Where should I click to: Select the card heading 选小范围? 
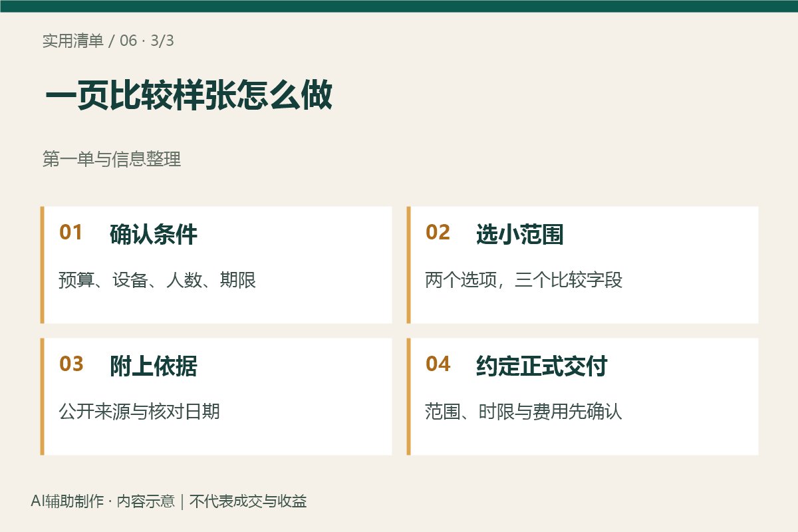pyautogui.click(x=520, y=235)
